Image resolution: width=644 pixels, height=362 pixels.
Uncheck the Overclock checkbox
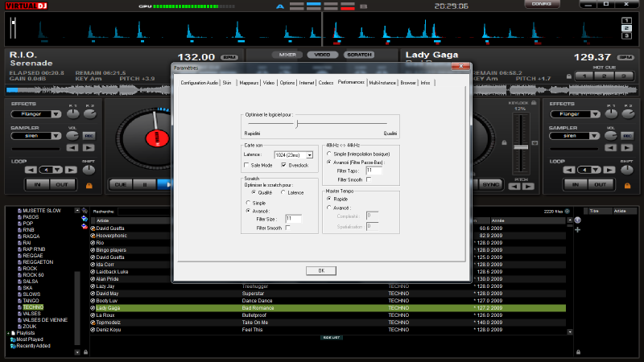[x=283, y=164]
